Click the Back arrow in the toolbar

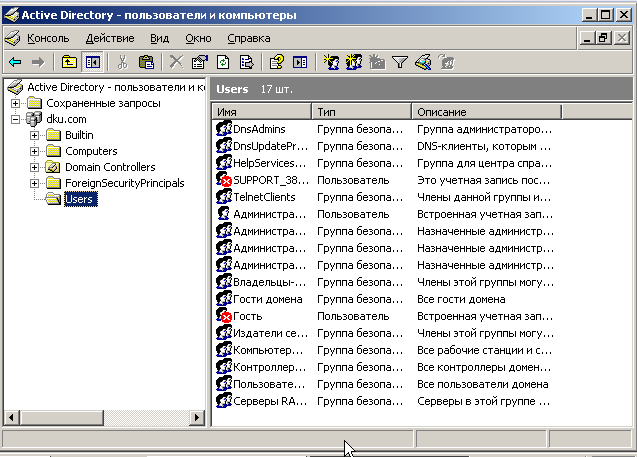click(15, 62)
